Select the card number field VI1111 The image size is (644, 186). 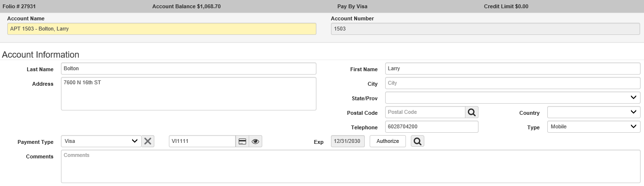click(202, 141)
